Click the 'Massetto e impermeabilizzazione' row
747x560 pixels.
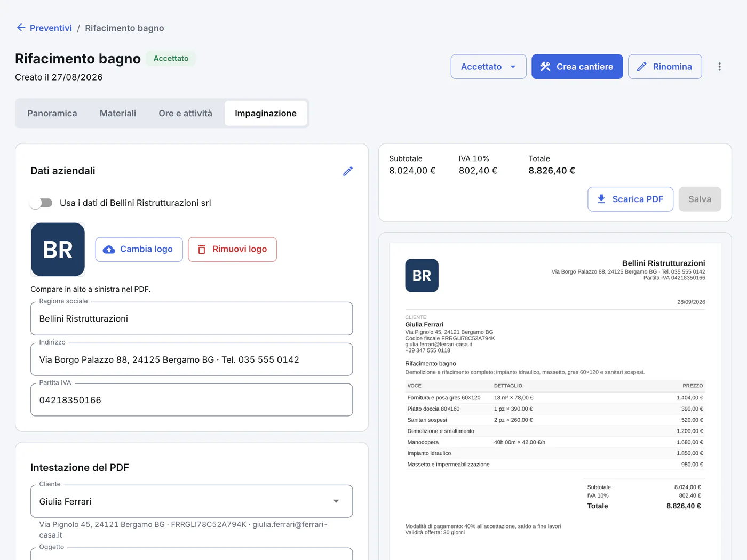(x=555, y=465)
